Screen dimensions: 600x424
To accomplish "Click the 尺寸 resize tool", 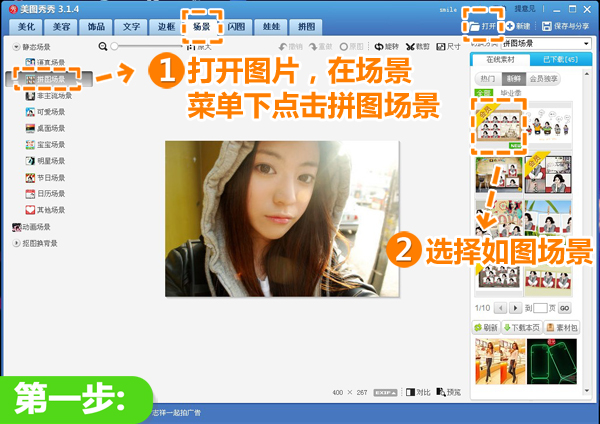I will point(448,47).
